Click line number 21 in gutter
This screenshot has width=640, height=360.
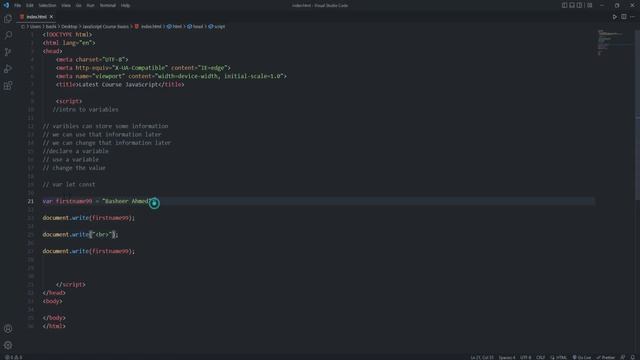click(x=31, y=201)
